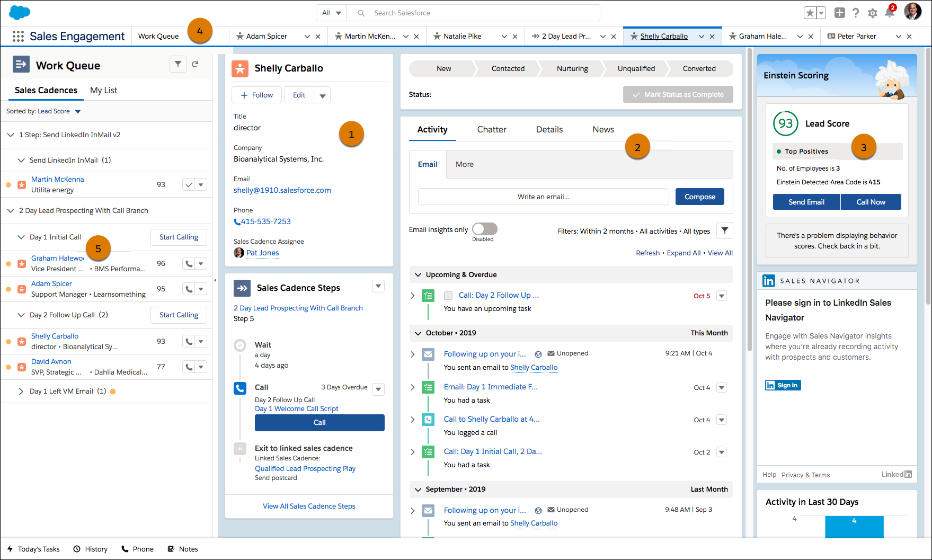Filter the Work Queue list
The image size is (932, 560).
[178, 64]
